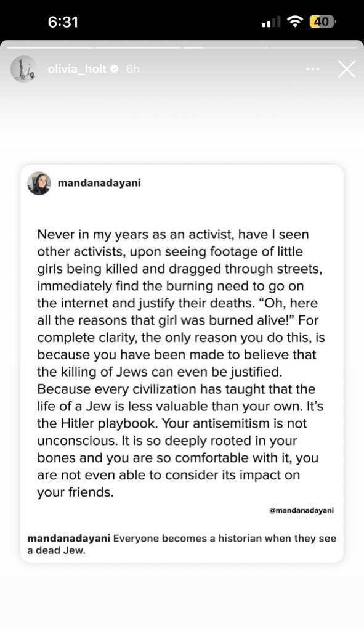This screenshot has width=364, height=631.
Task: Jump to the first story progress segment
Action: tap(51, 47)
